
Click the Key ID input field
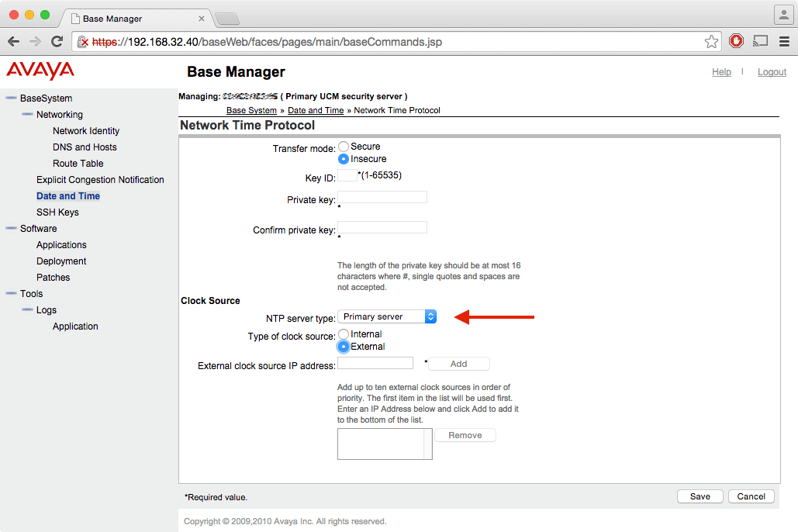coord(347,175)
